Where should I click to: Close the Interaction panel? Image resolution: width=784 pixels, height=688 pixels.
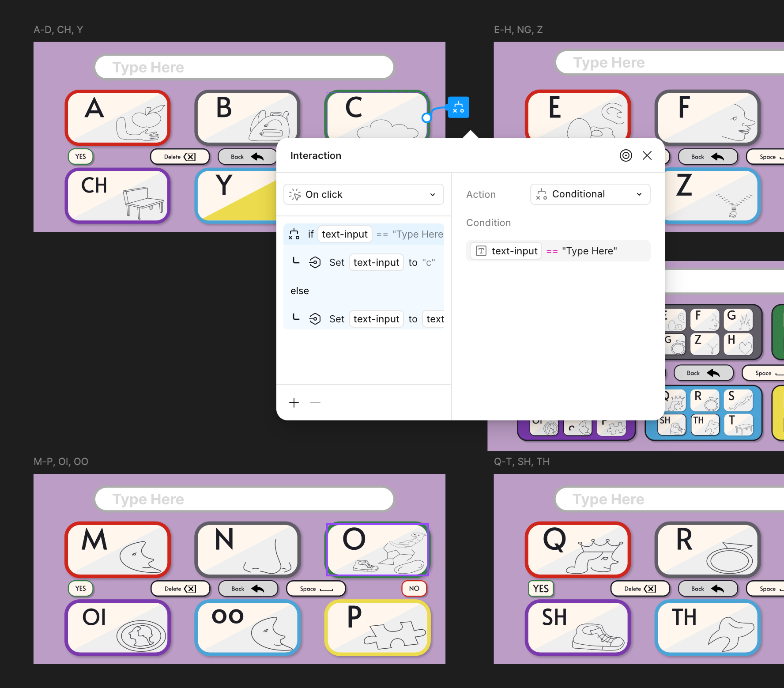pyautogui.click(x=647, y=155)
